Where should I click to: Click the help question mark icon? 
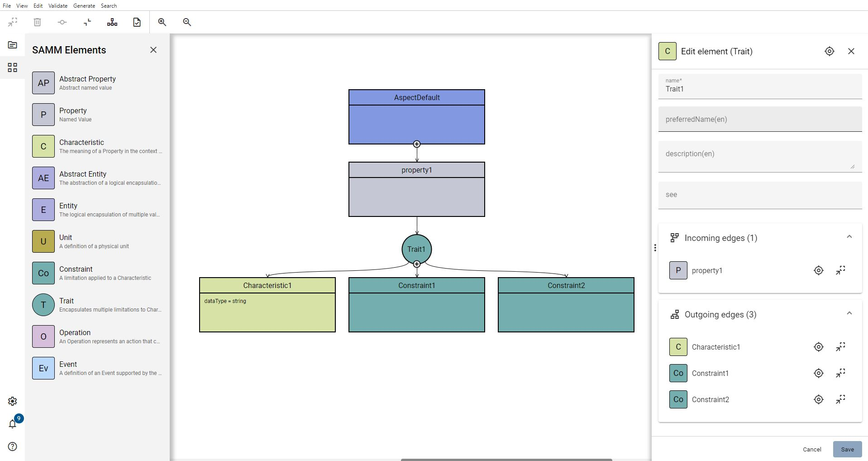13,447
